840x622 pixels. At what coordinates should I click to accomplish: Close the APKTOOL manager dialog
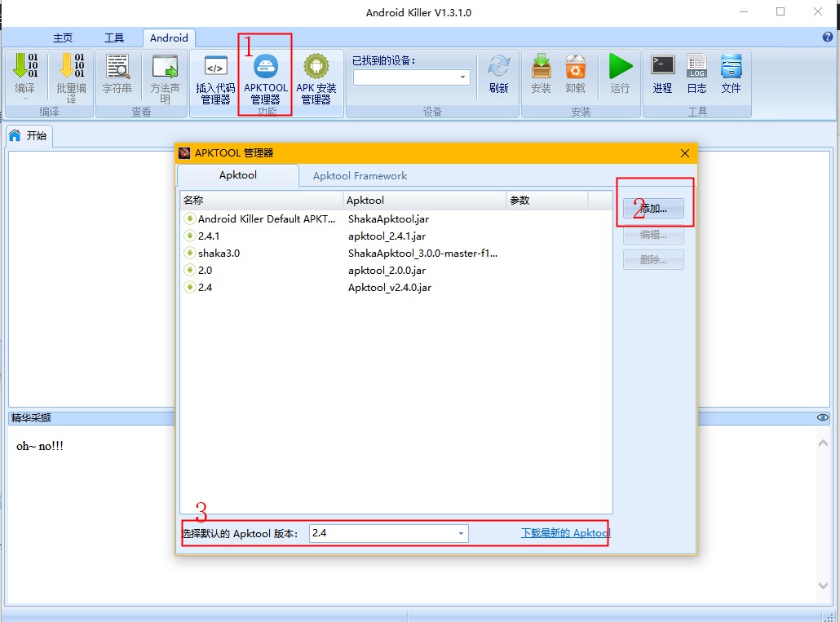pos(684,153)
